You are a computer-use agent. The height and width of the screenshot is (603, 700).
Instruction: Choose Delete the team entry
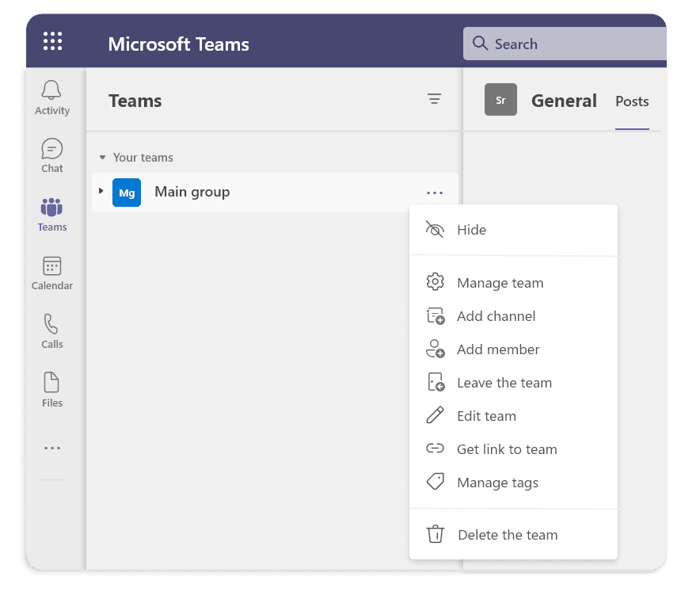click(x=513, y=535)
